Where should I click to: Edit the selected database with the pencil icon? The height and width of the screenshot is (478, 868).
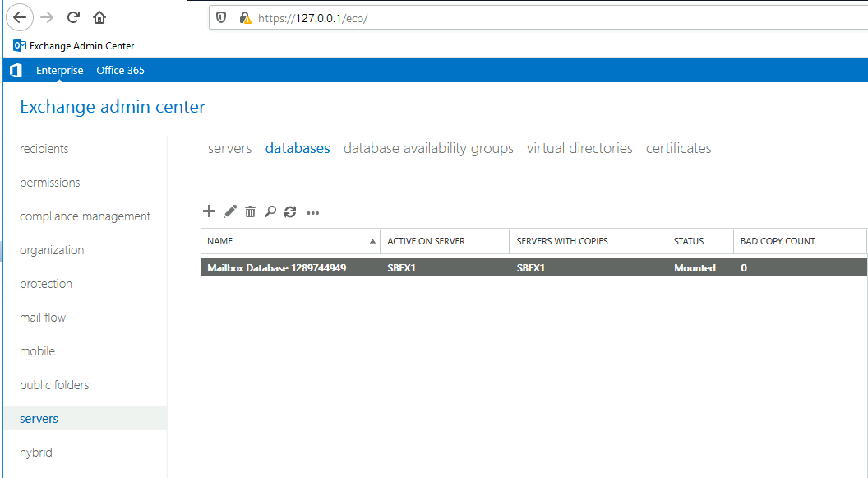pos(229,211)
